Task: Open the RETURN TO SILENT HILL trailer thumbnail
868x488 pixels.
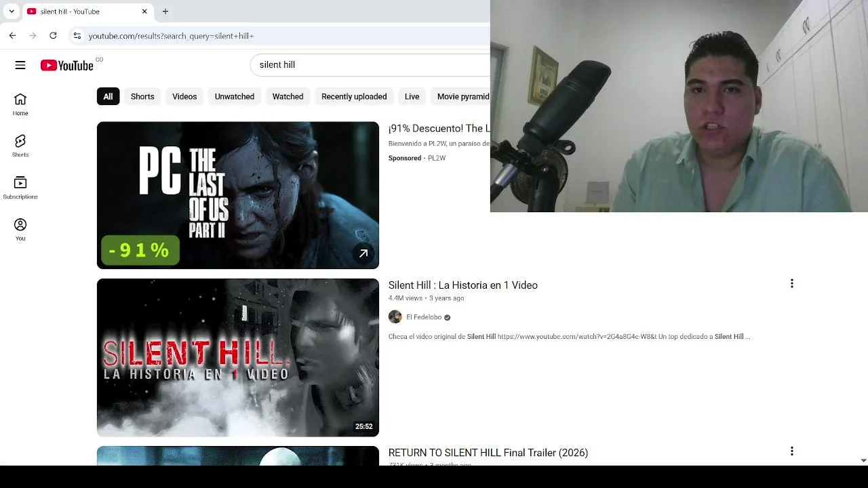Action: (x=238, y=455)
